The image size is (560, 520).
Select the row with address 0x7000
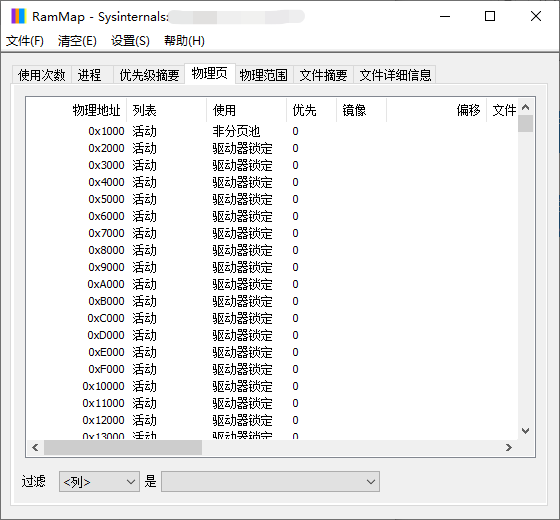[271, 233]
